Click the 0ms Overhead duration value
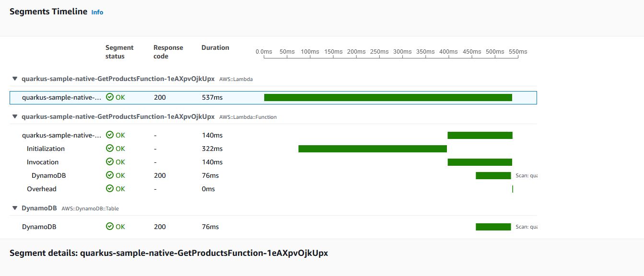The height and width of the screenshot is (276, 644). pyautogui.click(x=209, y=189)
